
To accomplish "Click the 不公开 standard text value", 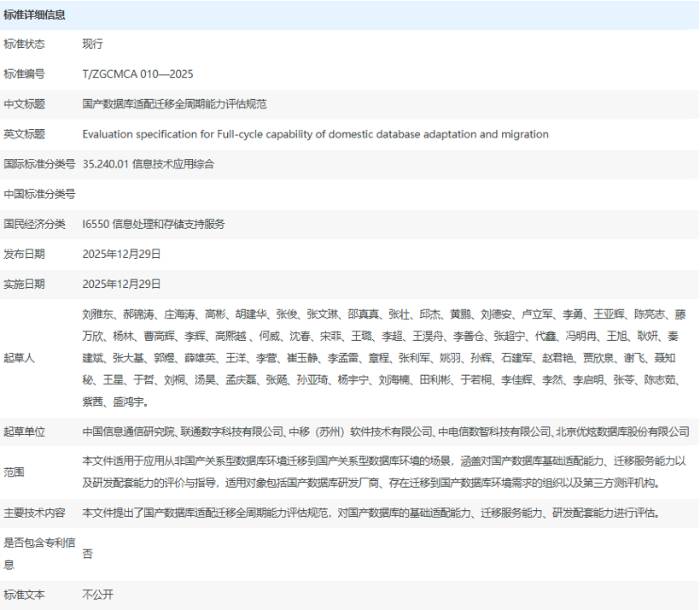I will pyautogui.click(x=97, y=595).
